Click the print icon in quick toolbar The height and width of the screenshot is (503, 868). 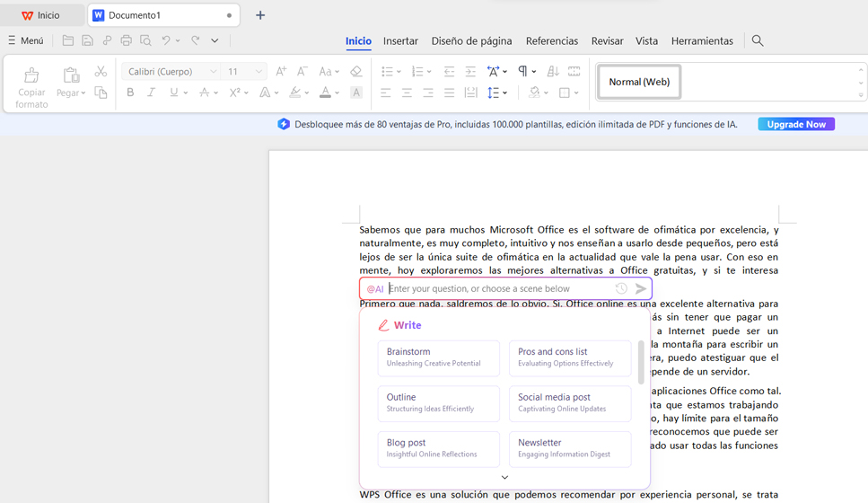(127, 40)
